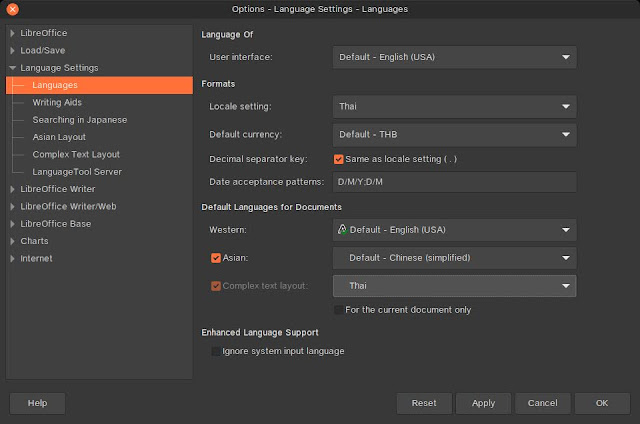Screen dimensions: 640x424
Task: Uncheck the Asian languages checkbox
Action: coord(216,258)
